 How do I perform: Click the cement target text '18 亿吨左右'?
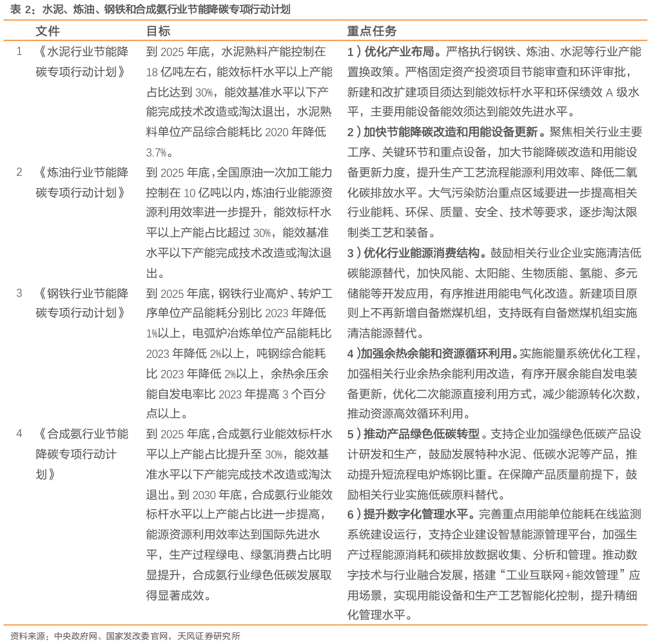pyautogui.click(x=176, y=72)
